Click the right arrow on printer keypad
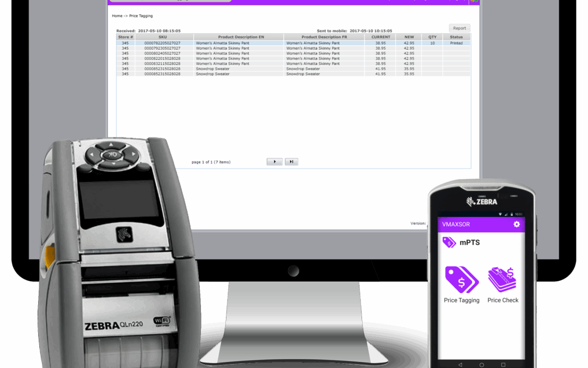This screenshot has height=368, width=588. point(133,154)
